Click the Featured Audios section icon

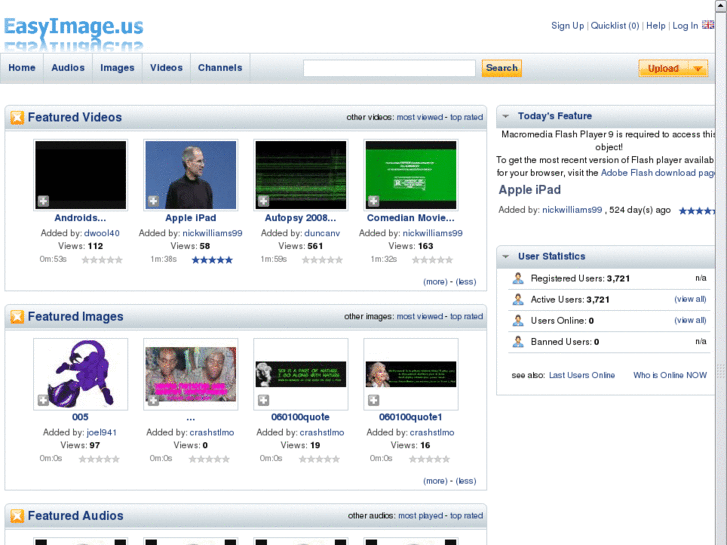17,516
